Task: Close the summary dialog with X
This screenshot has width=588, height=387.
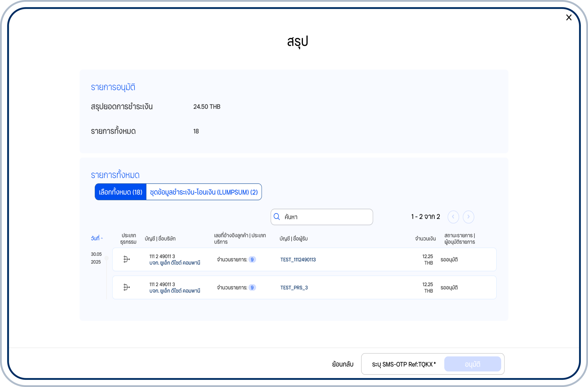Action: (569, 18)
